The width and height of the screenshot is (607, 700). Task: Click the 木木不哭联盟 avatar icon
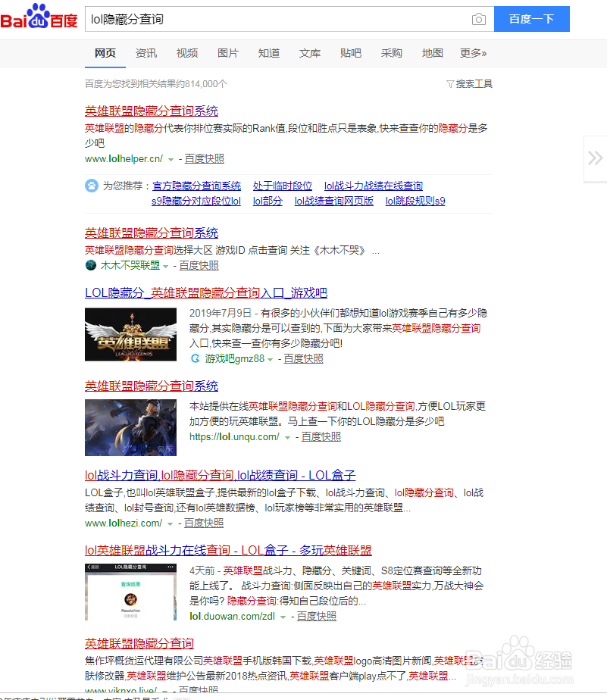pos(91,265)
